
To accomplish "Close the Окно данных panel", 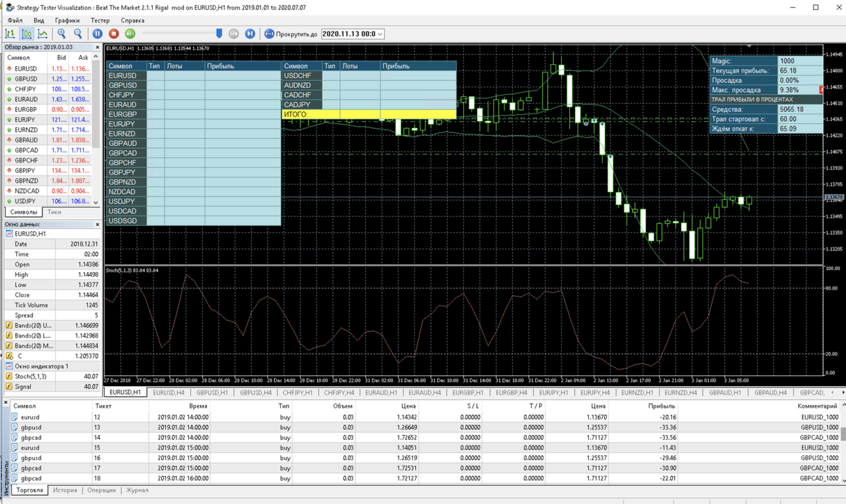I will [97, 224].
